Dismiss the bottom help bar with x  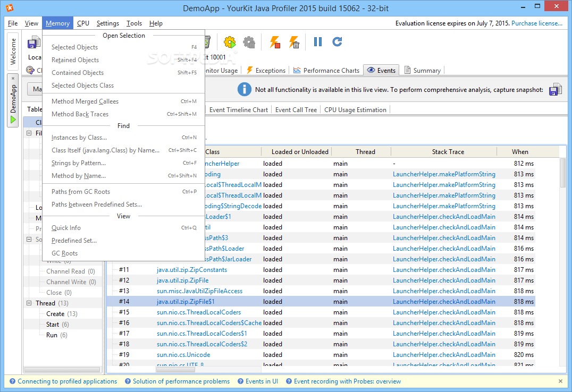point(560,381)
